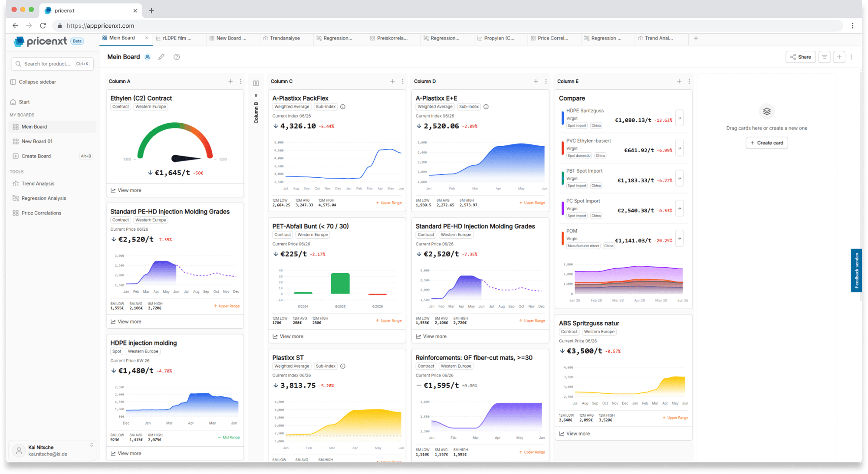Click the filter icon next to Share
The width and height of the screenshot is (868, 474).
click(824, 57)
